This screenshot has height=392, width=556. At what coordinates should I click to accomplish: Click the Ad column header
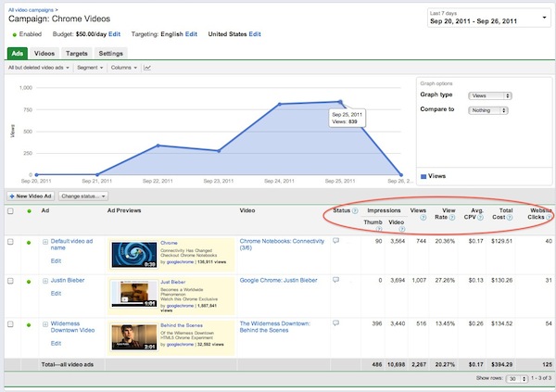click(x=45, y=210)
